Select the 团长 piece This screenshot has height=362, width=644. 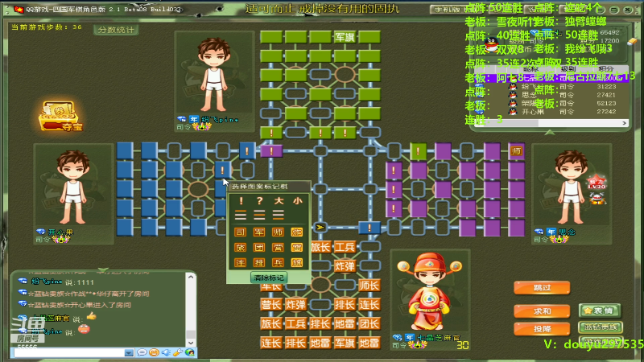[x=369, y=324]
